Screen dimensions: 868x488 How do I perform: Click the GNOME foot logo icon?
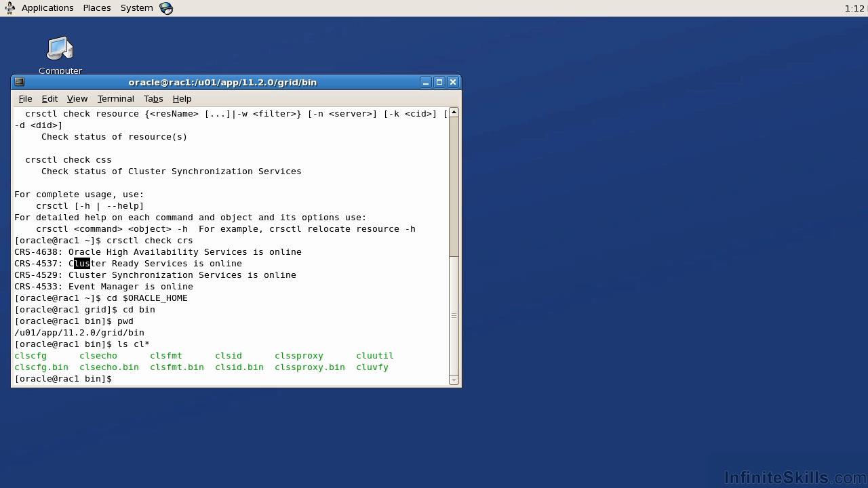[9, 8]
